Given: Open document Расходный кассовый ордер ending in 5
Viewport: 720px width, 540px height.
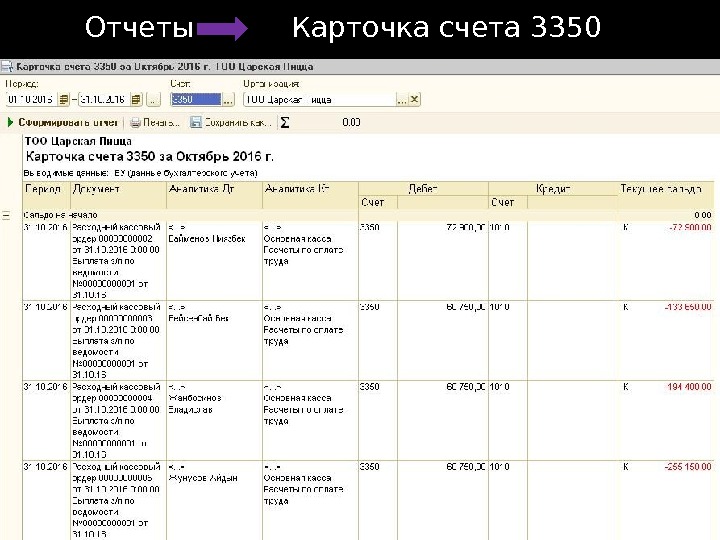Looking at the screenshot, I should (116, 500).
